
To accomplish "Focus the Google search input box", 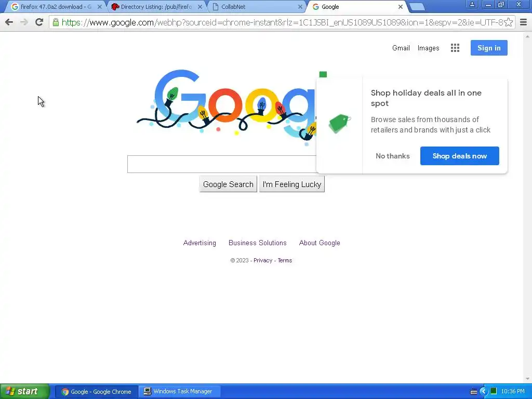I will point(222,164).
